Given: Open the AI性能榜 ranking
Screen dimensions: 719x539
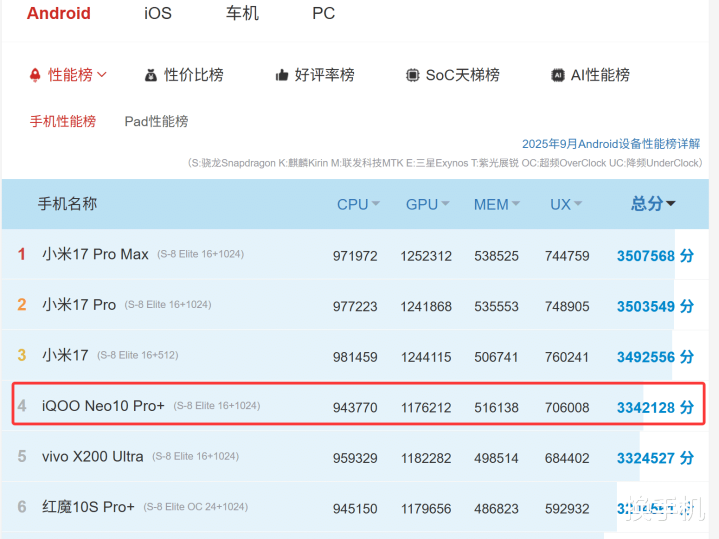Looking at the screenshot, I should 600,75.
